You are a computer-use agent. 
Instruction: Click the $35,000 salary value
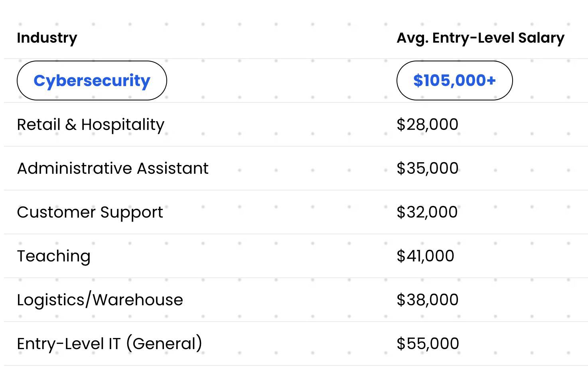tap(427, 169)
